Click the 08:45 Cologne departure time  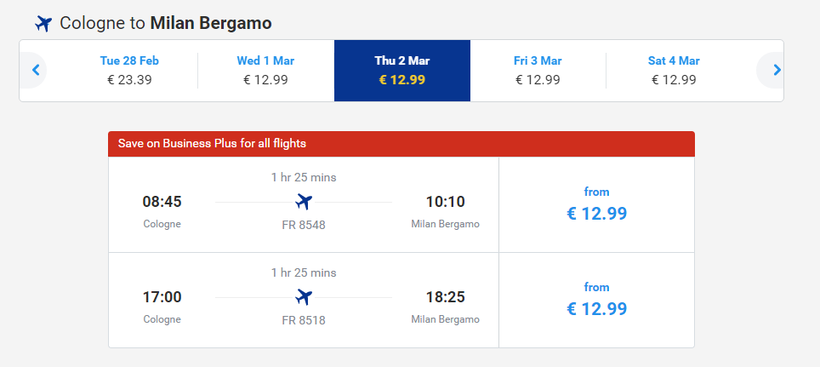click(x=162, y=202)
